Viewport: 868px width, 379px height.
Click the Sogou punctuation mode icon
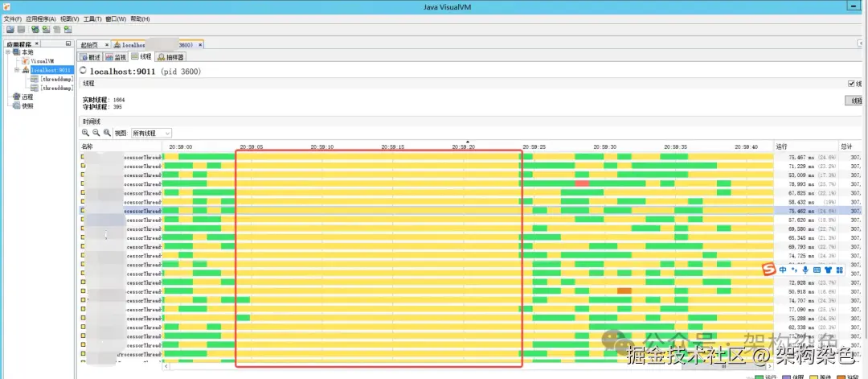click(794, 270)
